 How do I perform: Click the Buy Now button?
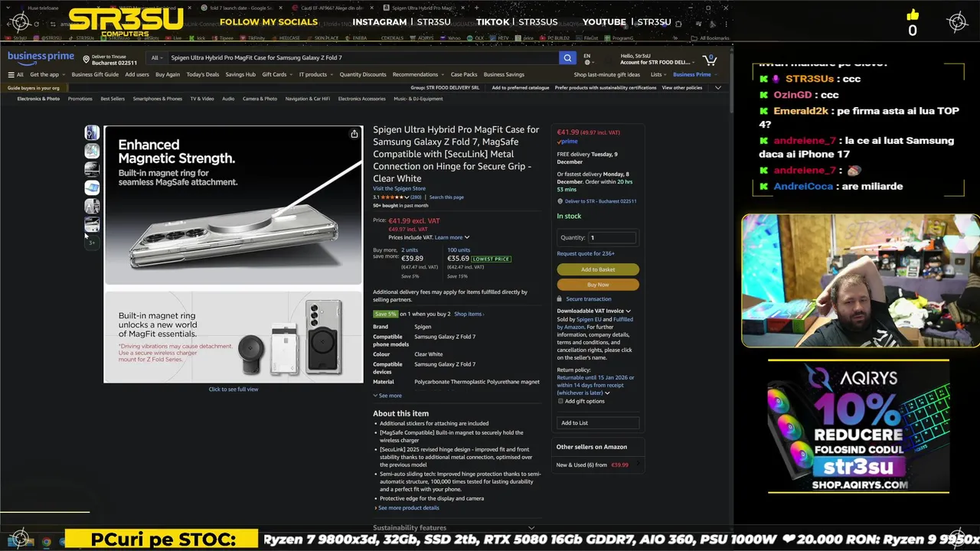[598, 285]
